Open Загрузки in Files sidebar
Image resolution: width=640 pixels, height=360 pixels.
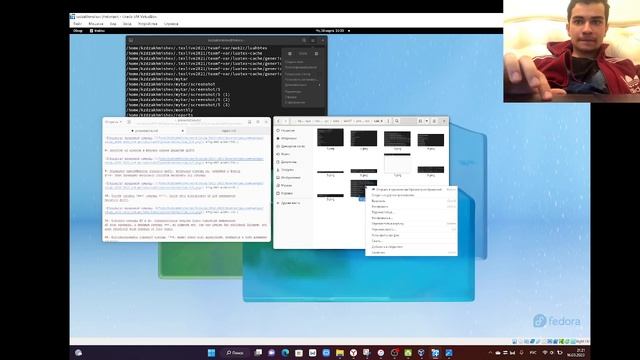coord(286,170)
